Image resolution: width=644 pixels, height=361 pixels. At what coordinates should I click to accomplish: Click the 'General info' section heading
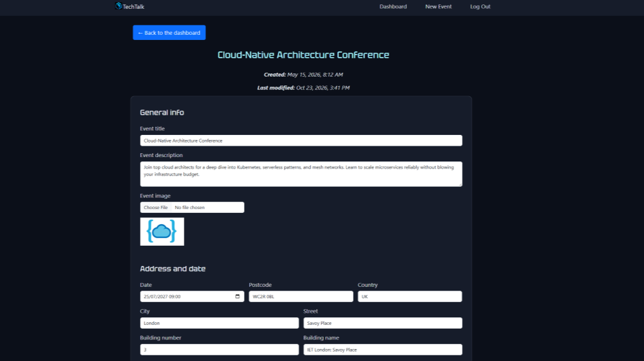pyautogui.click(x=162, y=112)
